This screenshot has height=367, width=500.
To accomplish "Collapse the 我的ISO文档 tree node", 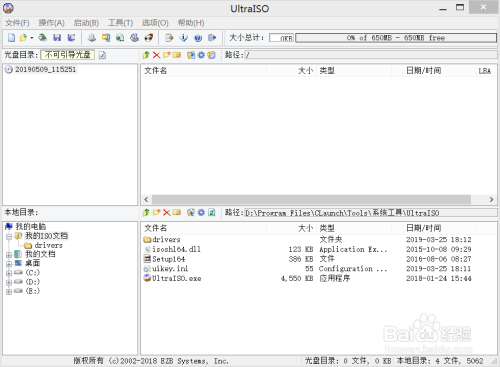I will click(x=9, y=237).
